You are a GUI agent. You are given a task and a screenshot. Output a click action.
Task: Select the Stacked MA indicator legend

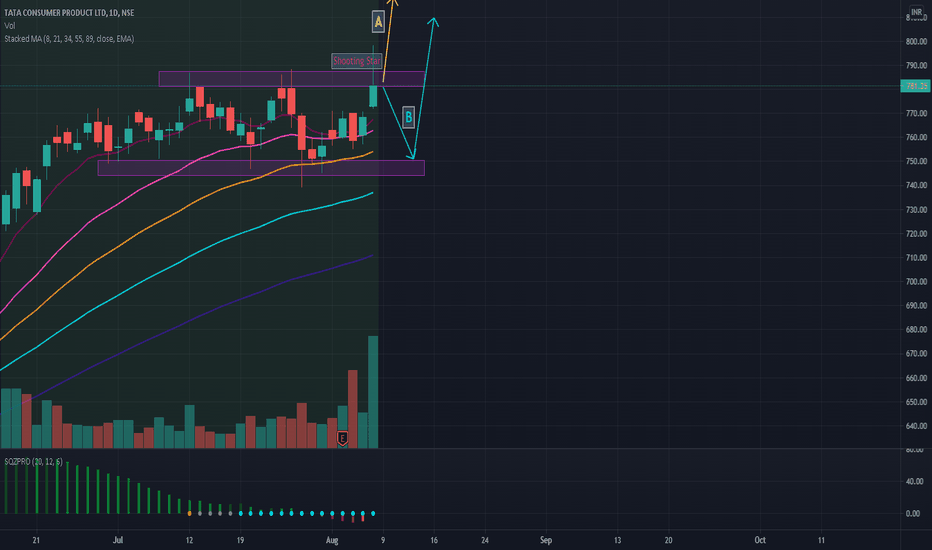click(69, 39)
